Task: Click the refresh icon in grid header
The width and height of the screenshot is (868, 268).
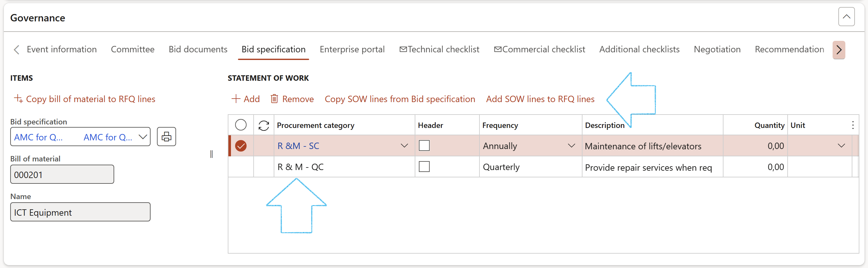Action: tap(263, 125)
